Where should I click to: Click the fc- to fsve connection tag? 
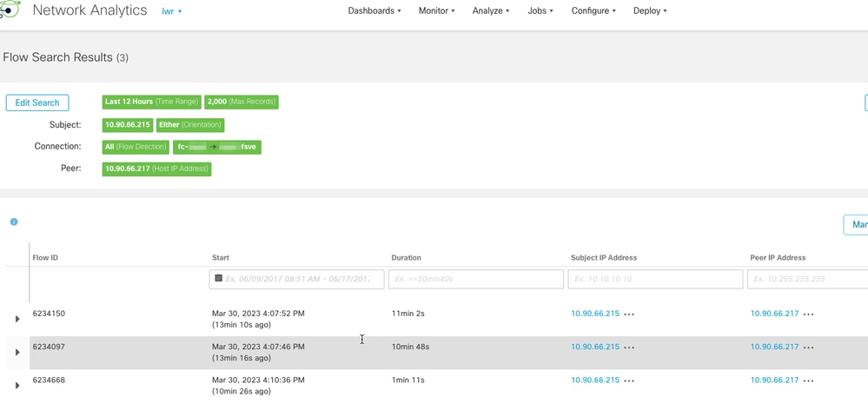tap(217, 147)
